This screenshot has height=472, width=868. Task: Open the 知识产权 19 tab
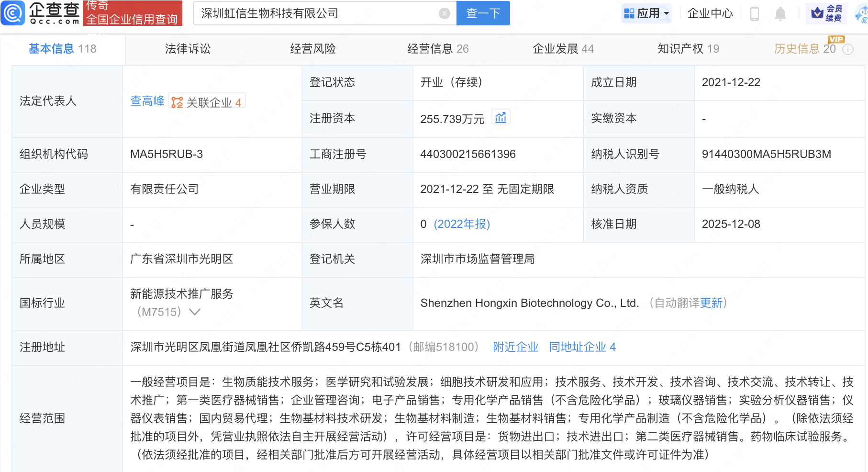[x=688, y=48]
